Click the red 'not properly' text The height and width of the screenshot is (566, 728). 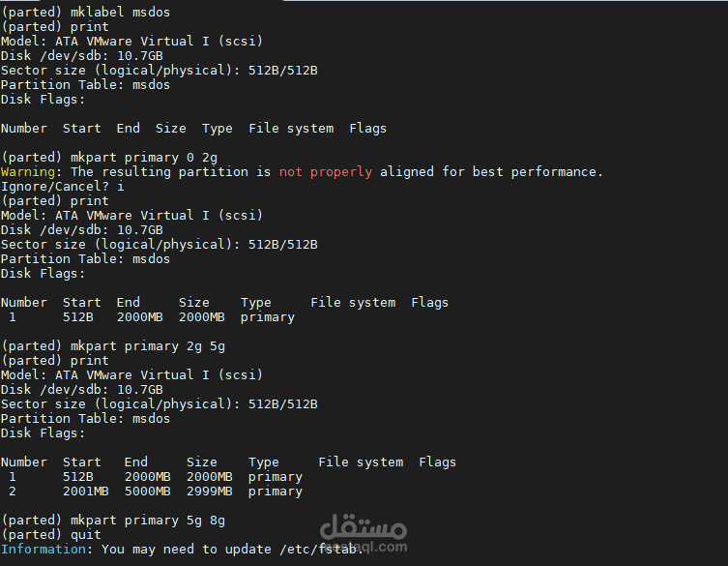pyautogui.click(x=325, y=171)
